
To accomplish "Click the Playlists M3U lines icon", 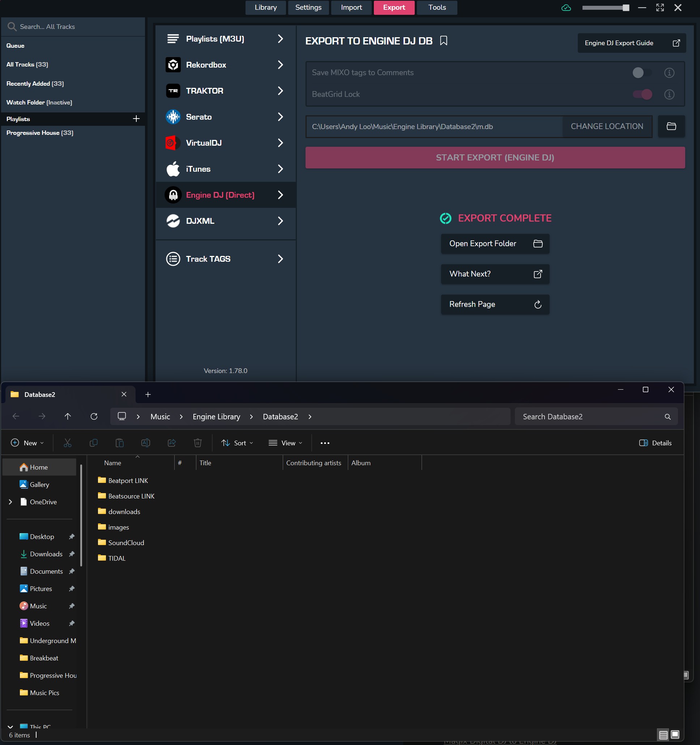I will coord(173,39).
